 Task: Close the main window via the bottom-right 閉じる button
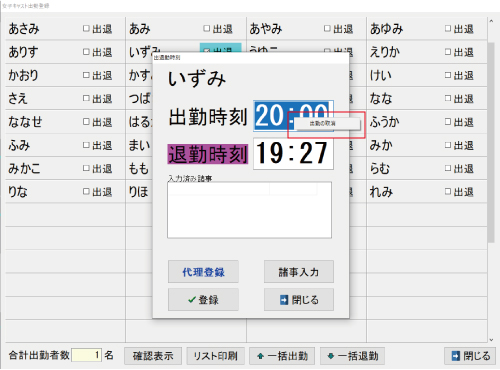tap(470, 356)
